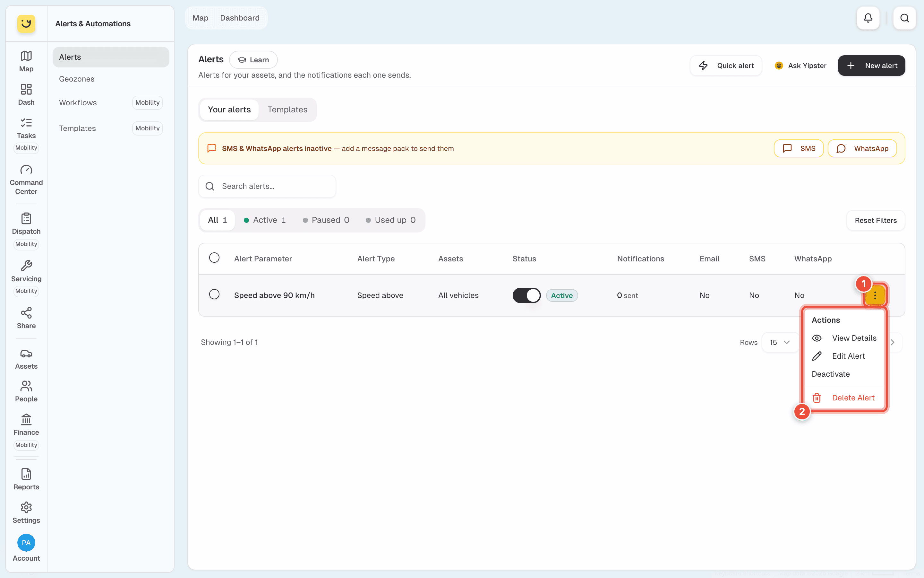
Task: Select all alerts with header checkbox
Action: click(214, 258)
